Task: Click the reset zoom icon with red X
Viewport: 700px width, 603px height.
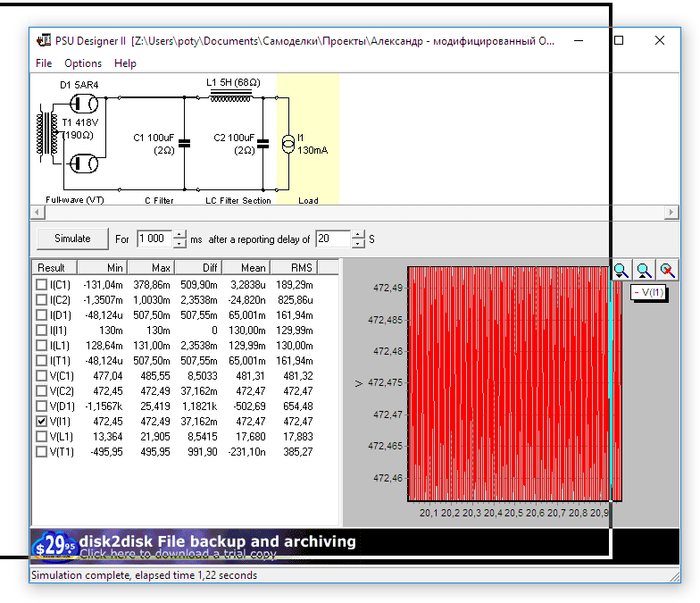Action: pyautogui.click(x=667, y=270)
